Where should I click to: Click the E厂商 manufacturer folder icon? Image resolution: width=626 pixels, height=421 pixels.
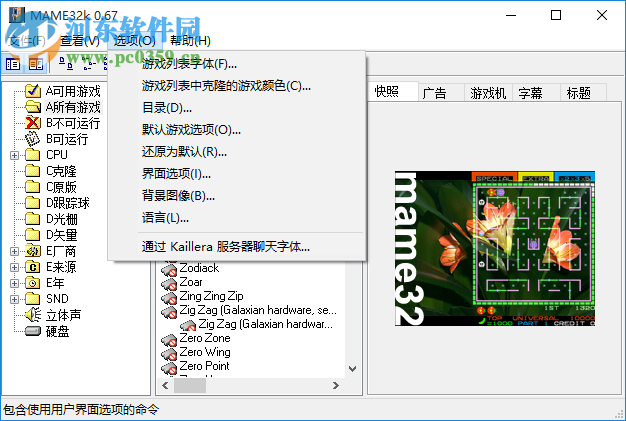(x=33, y=251)
